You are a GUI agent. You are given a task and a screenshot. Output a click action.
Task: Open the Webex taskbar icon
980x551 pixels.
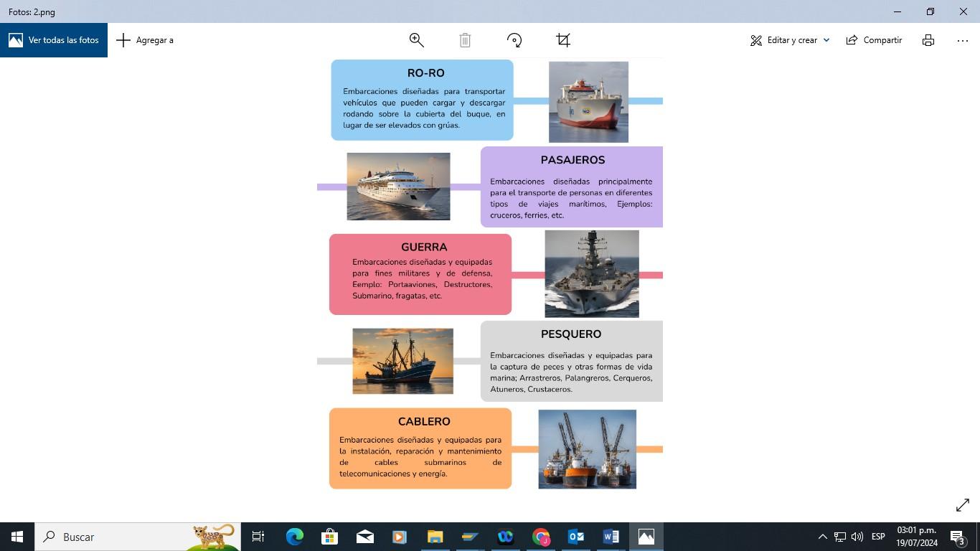coord(505,537)
